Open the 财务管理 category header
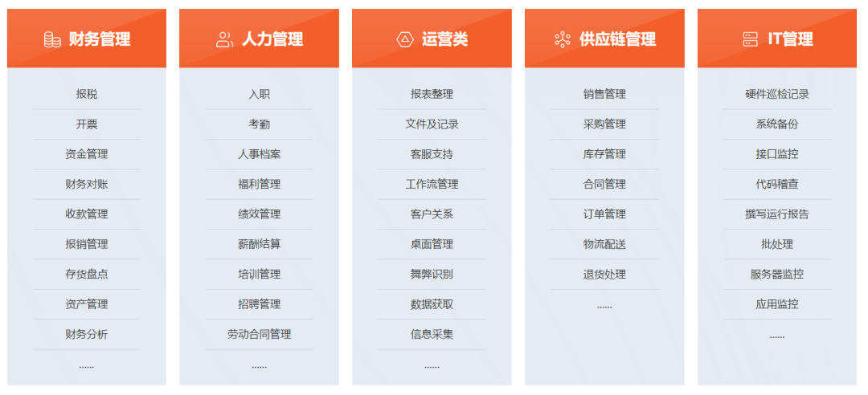868x395 pixels. click(x=99, y=39)
